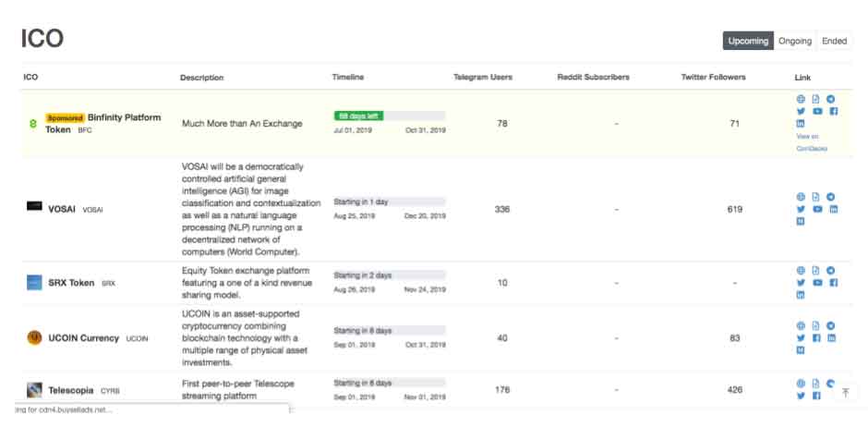Screen dimensions: 868x427
Task: Click SRX Starting in 2 days bar
Action: 389,275
